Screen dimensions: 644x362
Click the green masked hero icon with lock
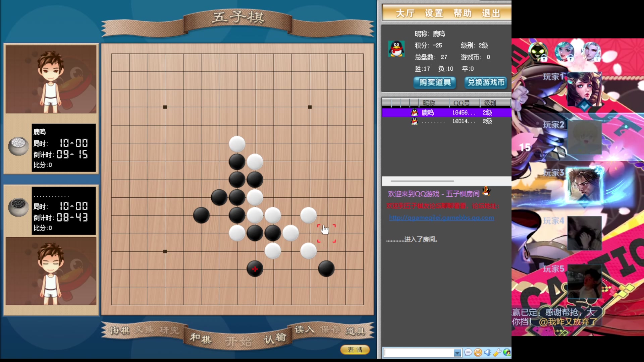coord(538,52)
